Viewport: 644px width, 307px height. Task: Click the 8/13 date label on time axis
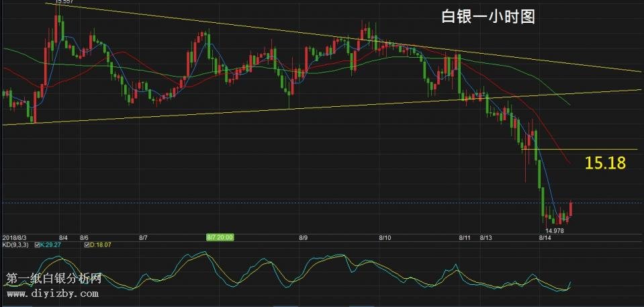pyautogui.click(x=486, y=238)
